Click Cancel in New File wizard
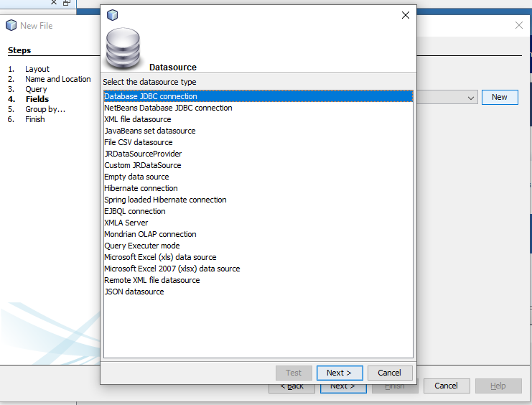Image resolution: width=532 pixels, height=405 pixels. pyautogui.click(x=447, y=386)
